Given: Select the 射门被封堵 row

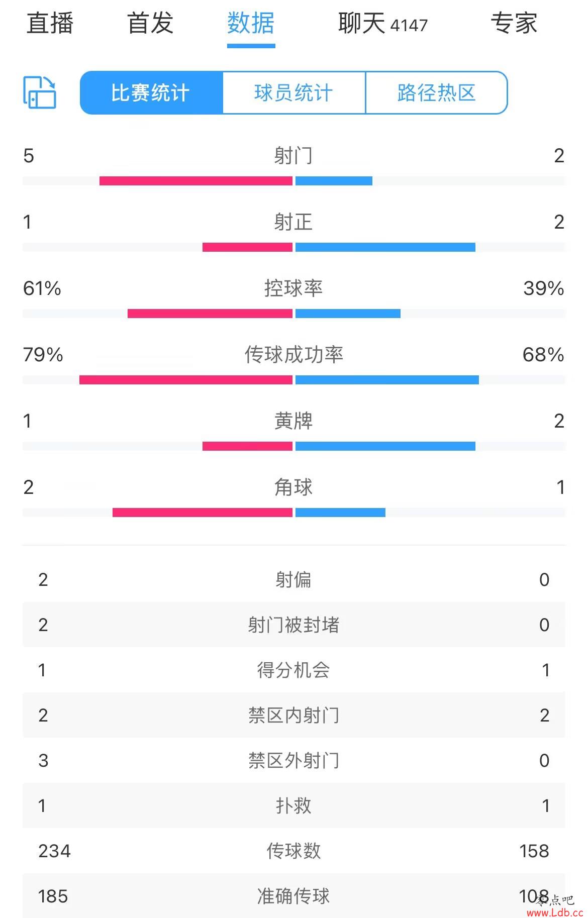Looking at the screenshot, I should (x=294, y=625).
